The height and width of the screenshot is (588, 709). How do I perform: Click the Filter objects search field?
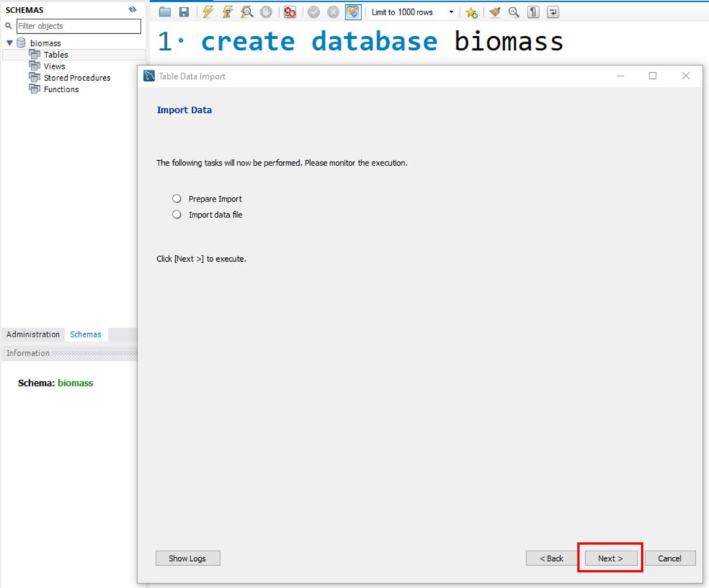click(x=78, y=26)
